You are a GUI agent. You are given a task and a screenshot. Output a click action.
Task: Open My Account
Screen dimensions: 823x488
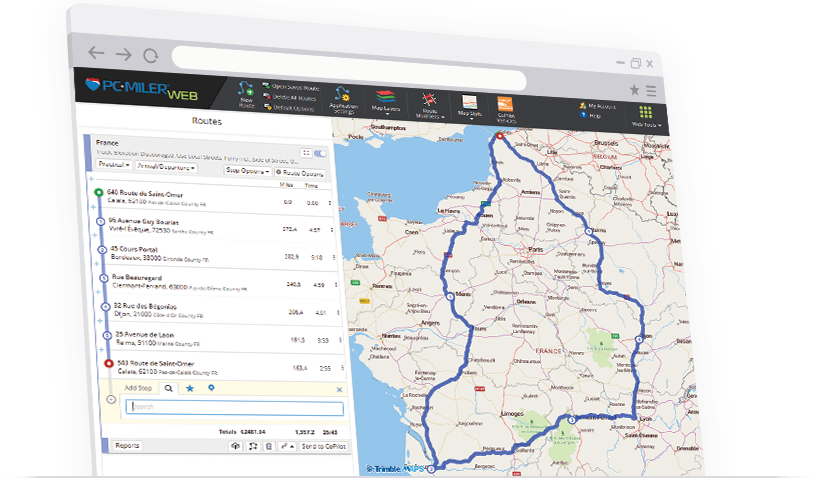pos(598,107)
